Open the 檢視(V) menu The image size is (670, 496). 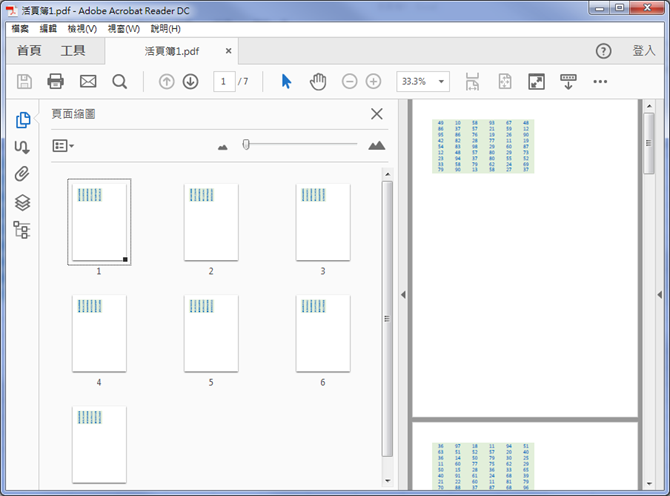tap(82, 29)
